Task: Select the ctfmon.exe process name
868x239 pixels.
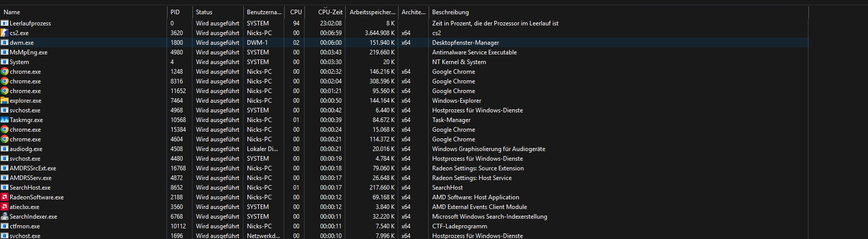Action: click(24, 226)
